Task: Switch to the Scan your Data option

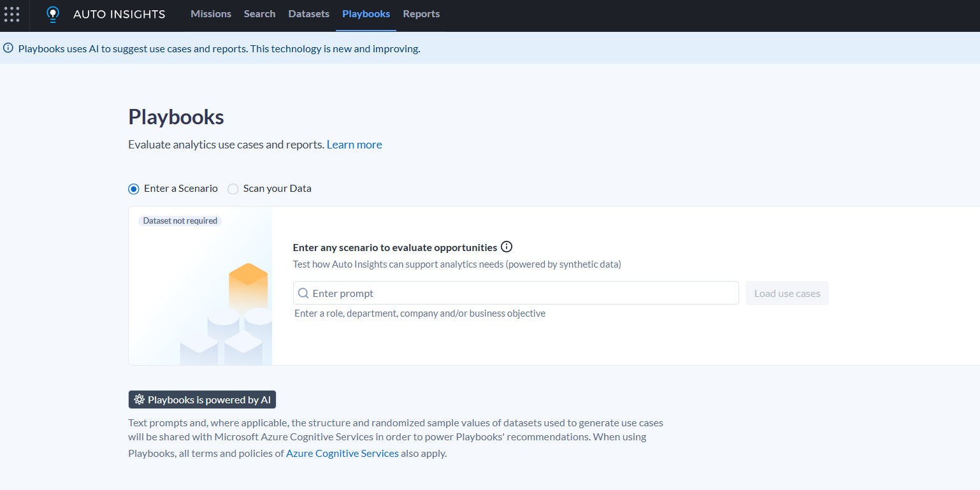Action: pos(233,189)
